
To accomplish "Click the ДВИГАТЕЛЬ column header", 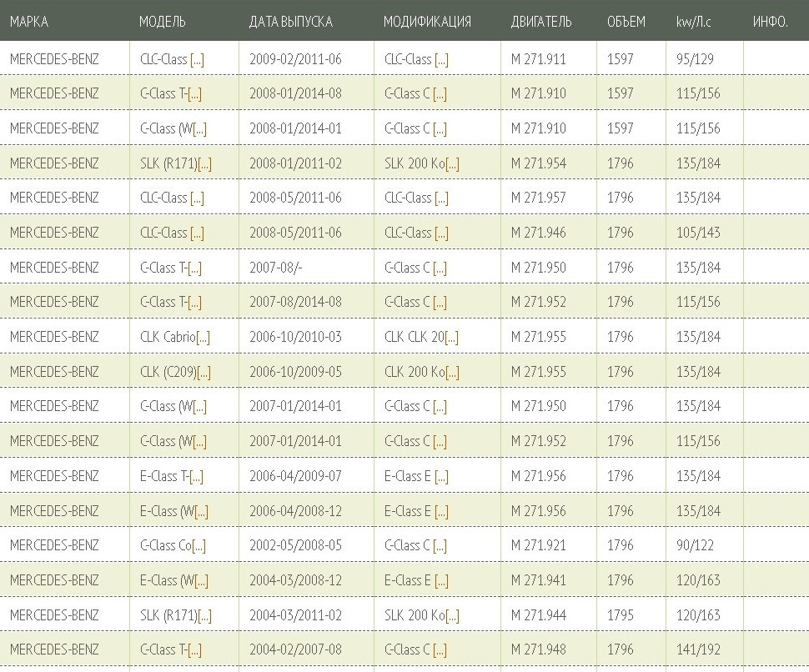I will tap(541, 22).
